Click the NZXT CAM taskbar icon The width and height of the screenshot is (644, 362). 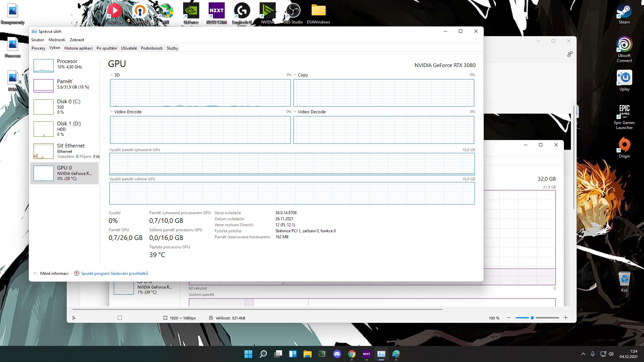tap(366, 354)
